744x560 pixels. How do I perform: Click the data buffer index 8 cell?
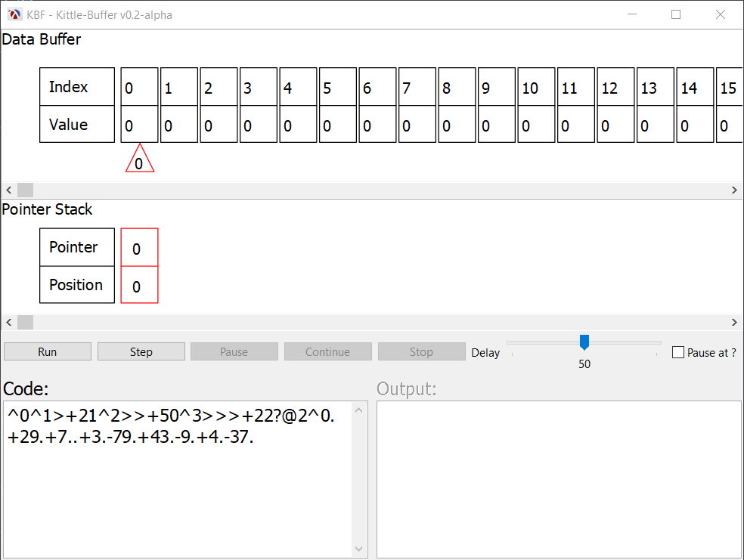pos(457,87)
